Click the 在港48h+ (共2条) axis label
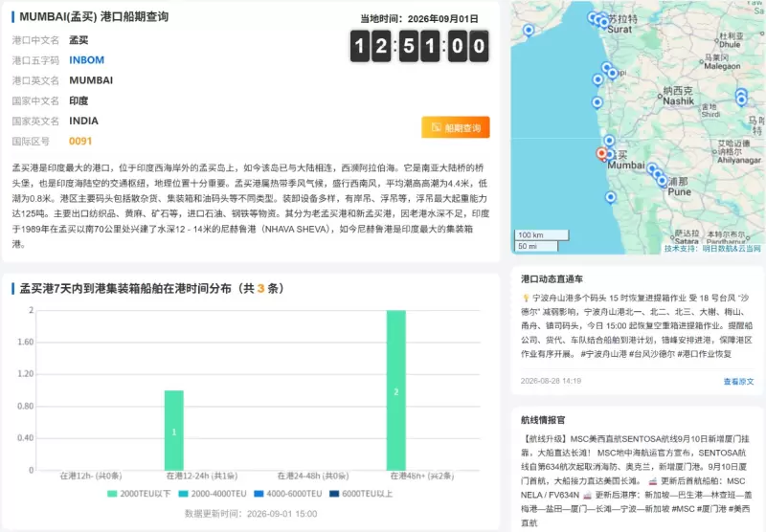Screen dimensions: 766x532 tap(422, 476)
